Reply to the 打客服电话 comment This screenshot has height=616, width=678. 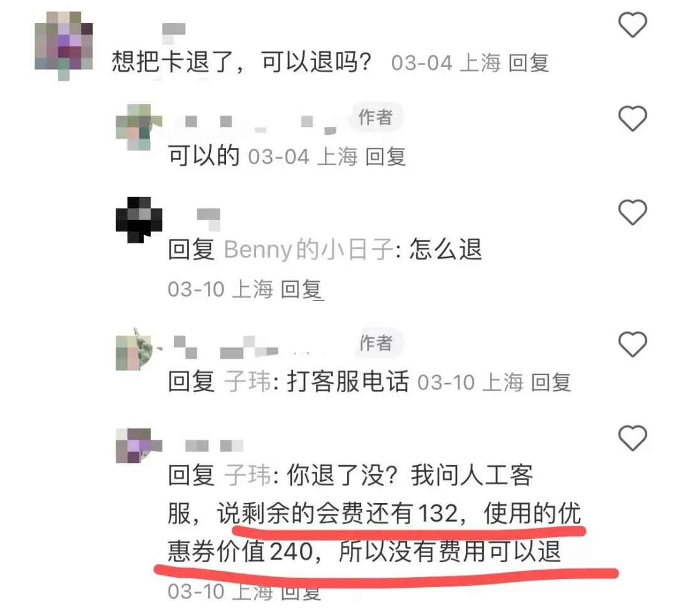point(551,383)
